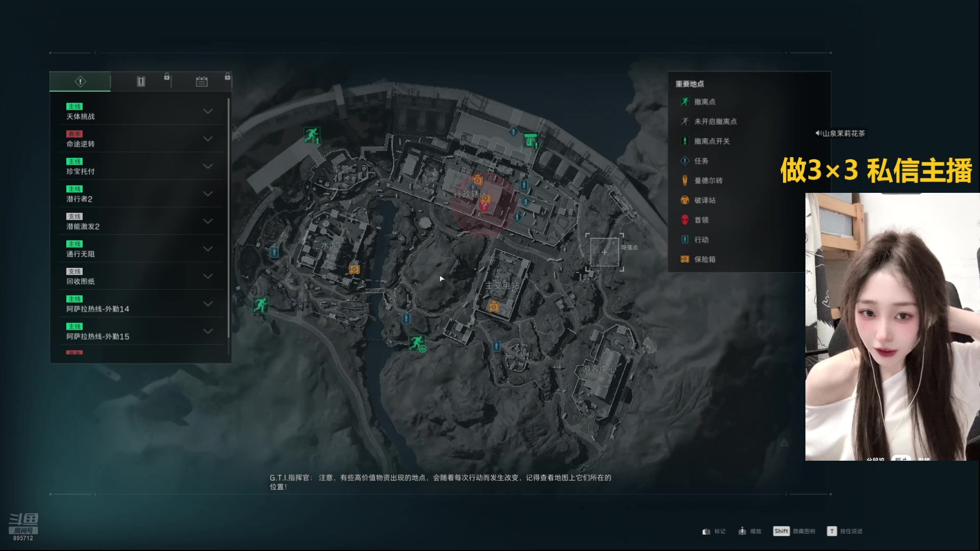Expand the 命途逆转 mission chevron
Image resolution: width=980 pixels, height=551 pixels.
pos(208,139)
